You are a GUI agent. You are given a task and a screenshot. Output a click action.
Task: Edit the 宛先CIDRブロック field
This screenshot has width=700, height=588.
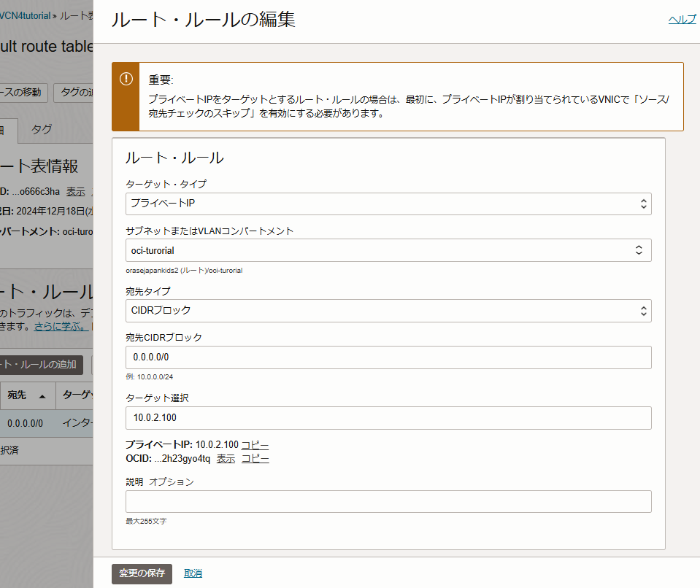tap(387, 357)
